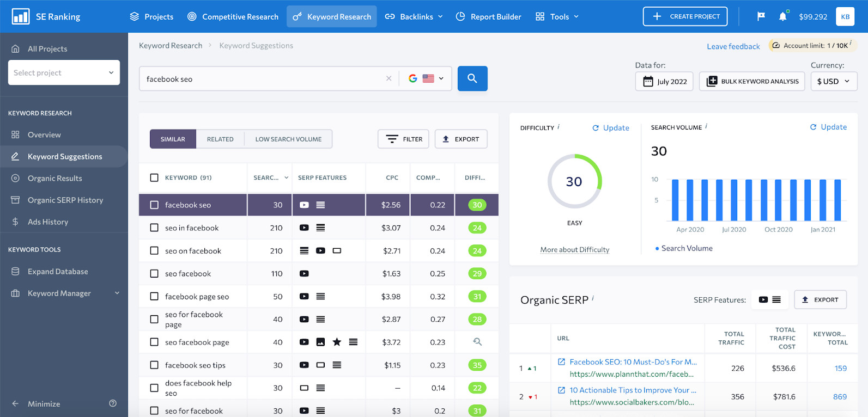Open Competitive Research in top menu
The width and height of the screenshot is (868, 417).
point(233,16)
